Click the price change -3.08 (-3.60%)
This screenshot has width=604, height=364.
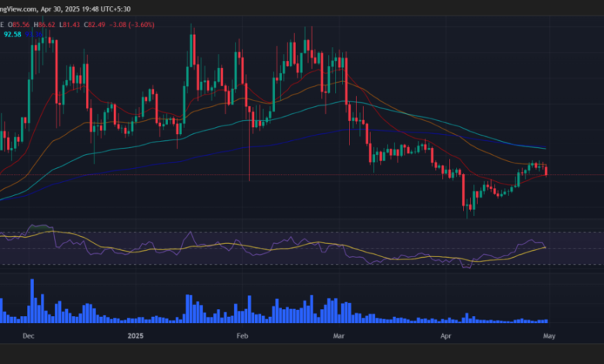click(x=132, y=25)
